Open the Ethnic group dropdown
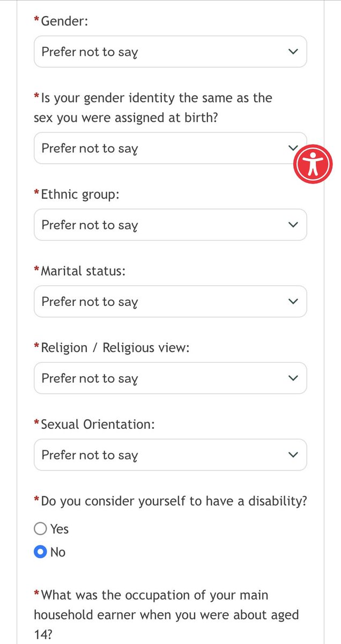The height and width of the screenshot is (644, 341). tap(161, 225)
